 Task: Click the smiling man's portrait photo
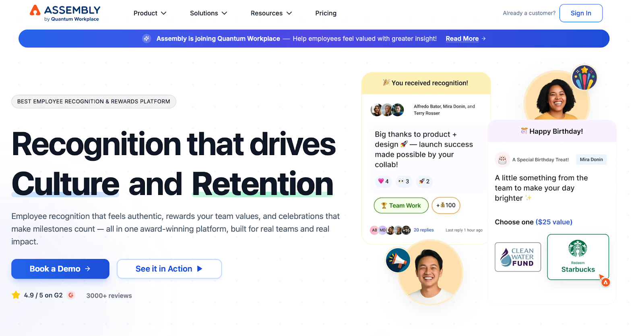click(430, 272)
